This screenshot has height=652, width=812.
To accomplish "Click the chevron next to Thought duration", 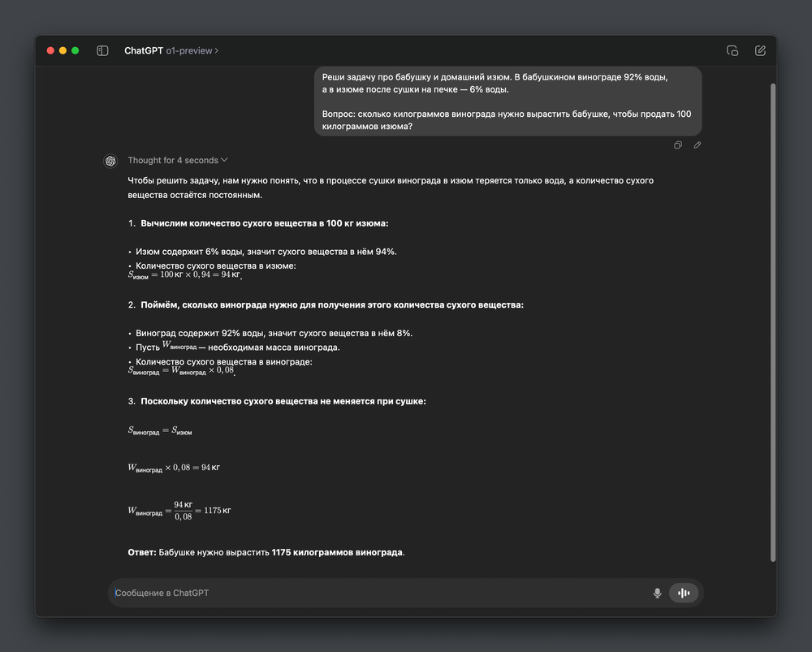I will tap(225, 160).
